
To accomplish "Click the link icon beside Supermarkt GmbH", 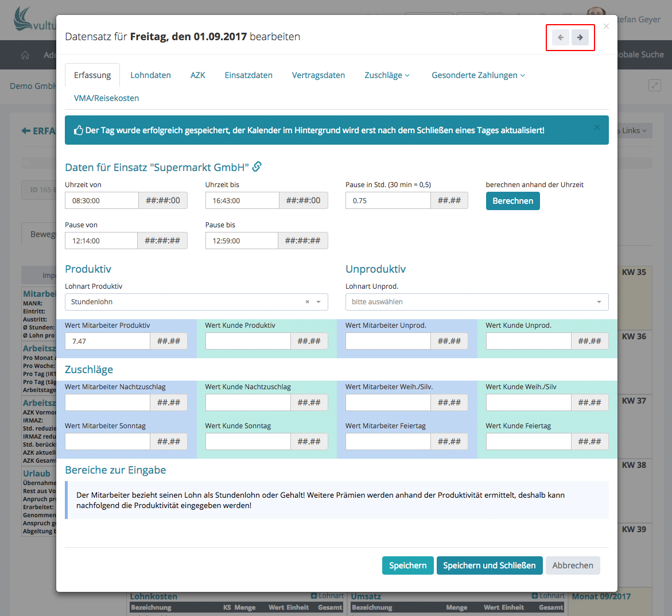I will pos(257,166).
